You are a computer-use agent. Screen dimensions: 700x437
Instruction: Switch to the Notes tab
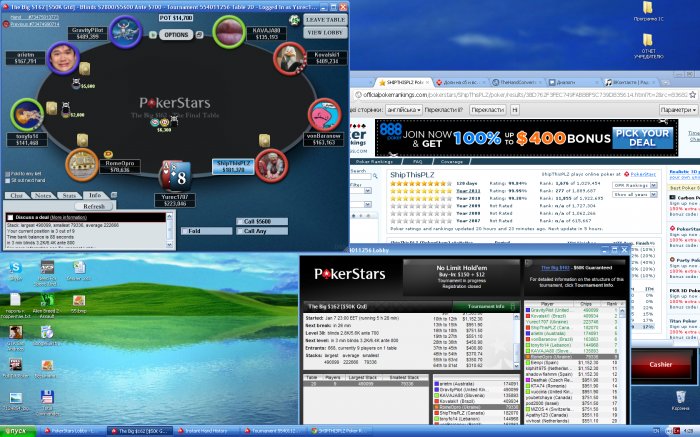coord(43,196)
